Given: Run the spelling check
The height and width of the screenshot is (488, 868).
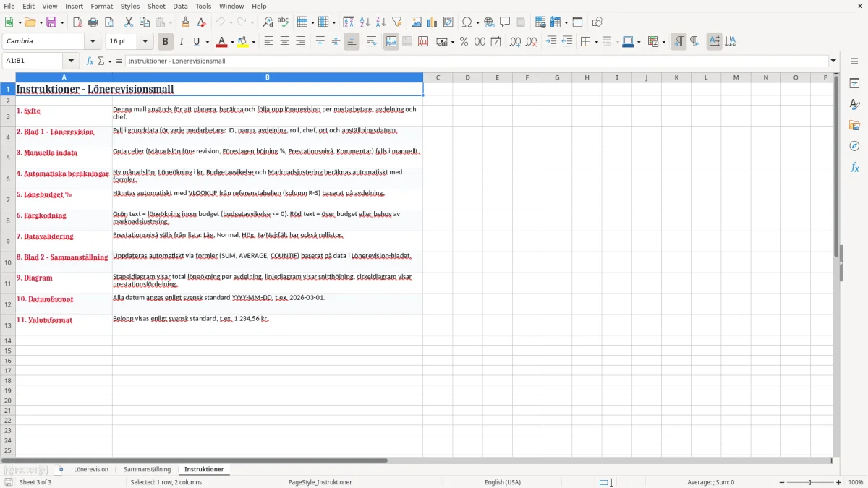Looking at the screenshot, I should pyautogui.click(x=284, y=22).
